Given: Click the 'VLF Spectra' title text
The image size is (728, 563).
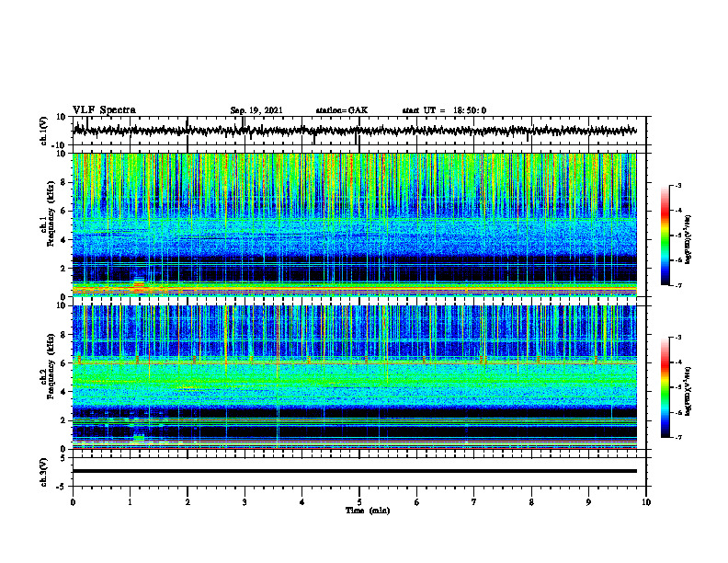Looking at the screenshot, I should tap(104, 109).
